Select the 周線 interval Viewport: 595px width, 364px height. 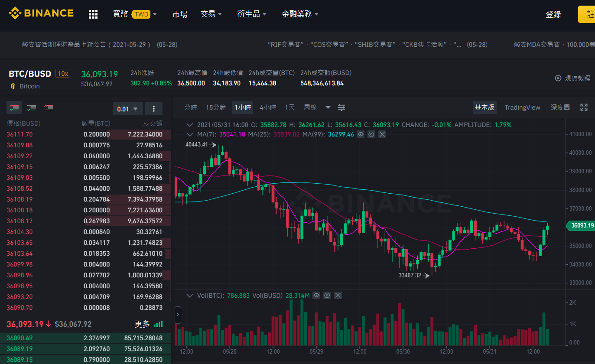click(310, 107)
